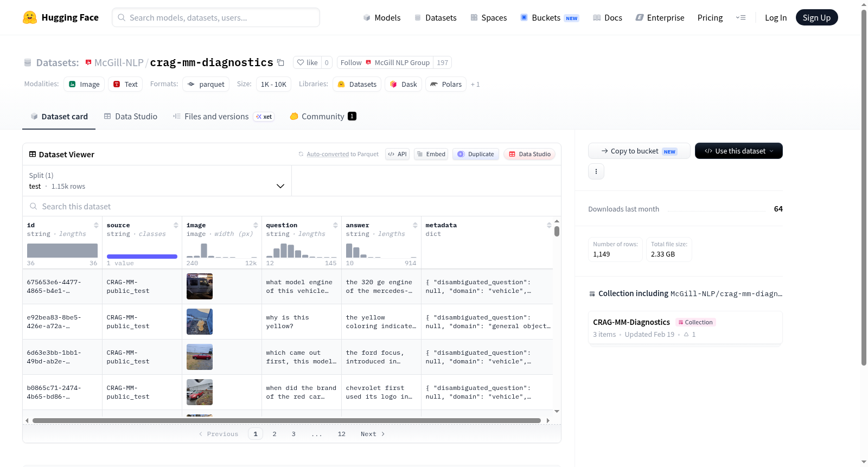Screen dimensions: 868x467
Task: Go to Datasets in top navigation
Action: point(435,17)
